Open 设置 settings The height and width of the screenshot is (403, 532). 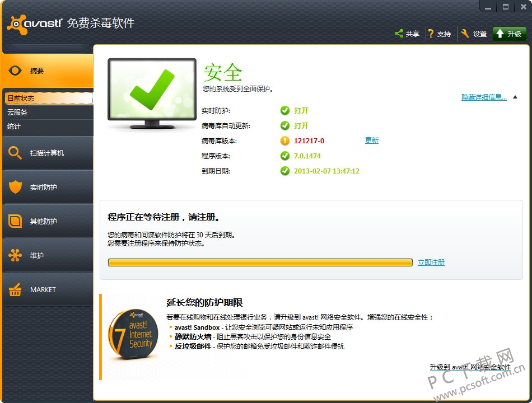[474, 34]
